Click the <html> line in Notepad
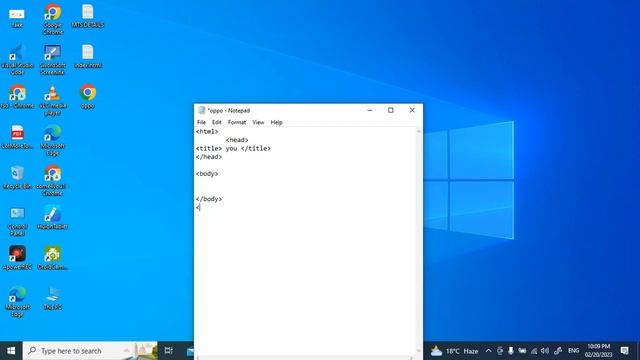Screen dimensions: 640x360 point(207,131)
